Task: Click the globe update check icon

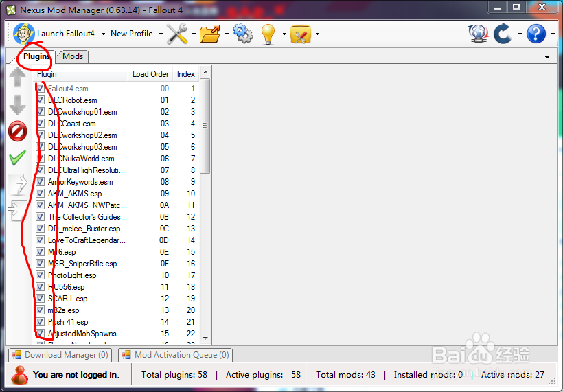Action: tap(479, 34)
